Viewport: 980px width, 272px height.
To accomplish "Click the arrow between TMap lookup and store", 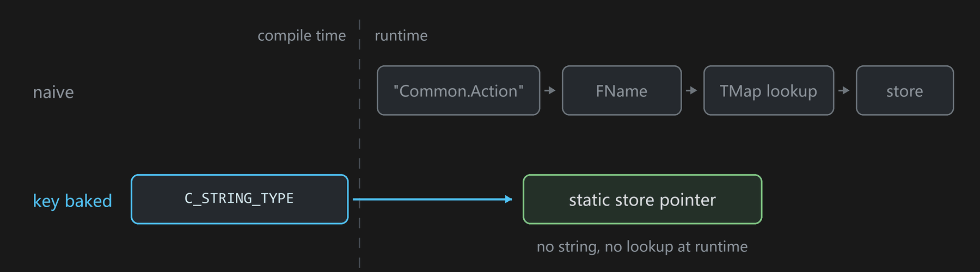I will click(844, 90).
